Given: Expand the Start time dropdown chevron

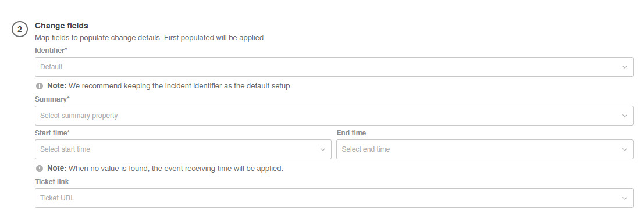Looking at the screenshot, I should [x=323, y=149].
